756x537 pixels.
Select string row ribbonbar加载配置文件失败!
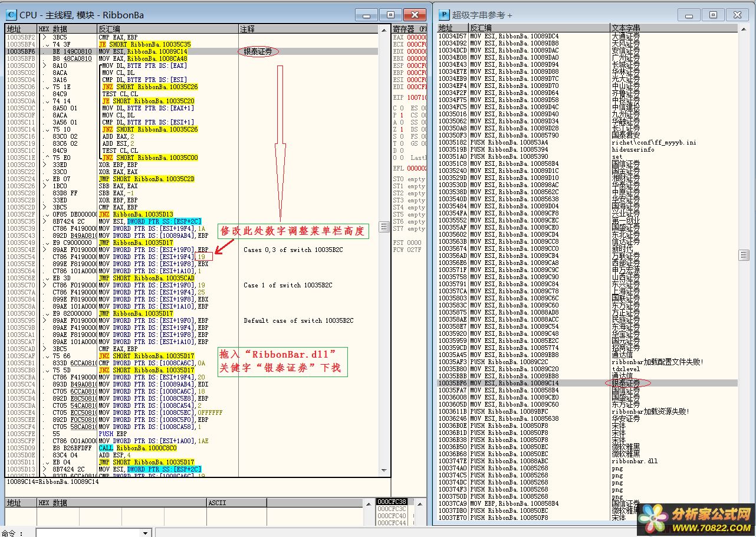(x=587, y=362)
